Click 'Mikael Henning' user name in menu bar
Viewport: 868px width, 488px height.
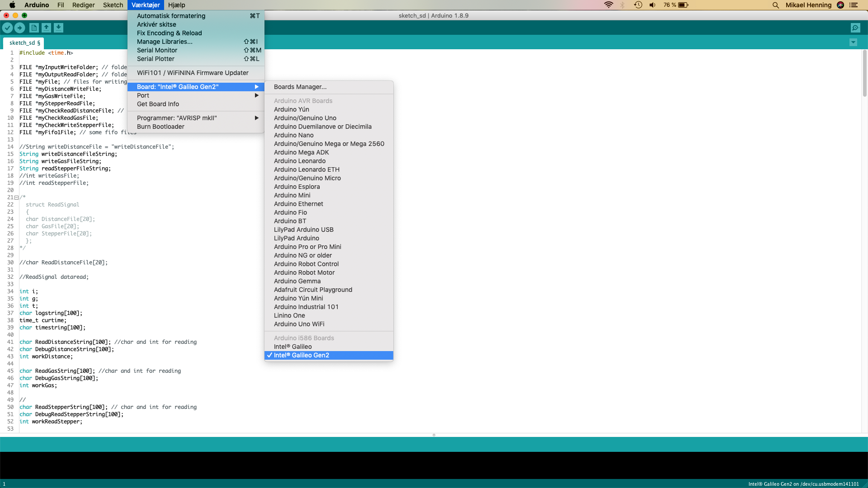pyautogui.click(x=808, y=5)
